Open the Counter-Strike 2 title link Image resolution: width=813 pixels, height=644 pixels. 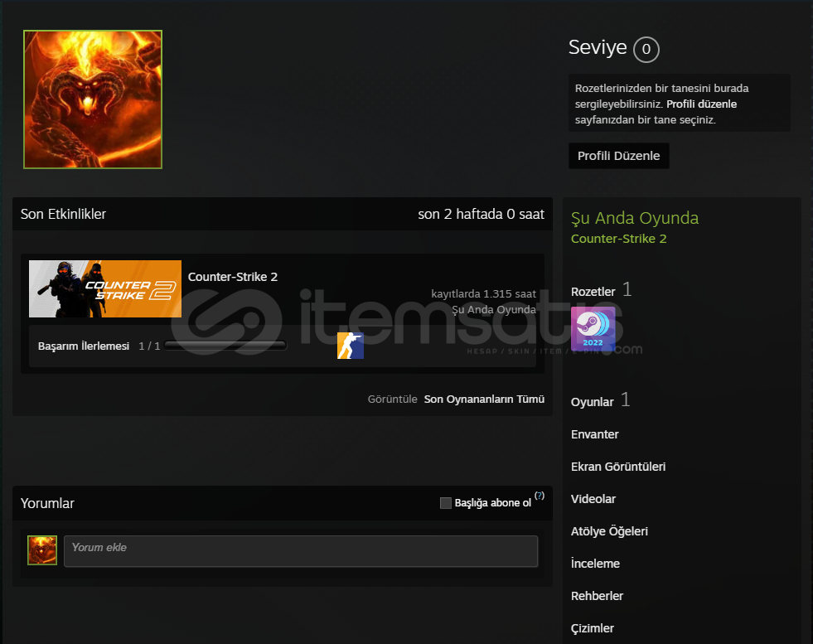pyautogui.click(x=233, y=277)
